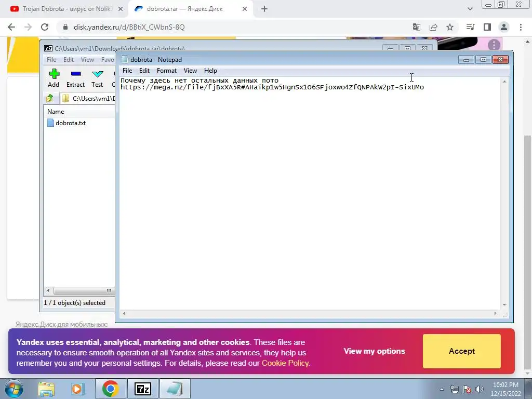Open the Notepad Format menu

coord(167,71)
